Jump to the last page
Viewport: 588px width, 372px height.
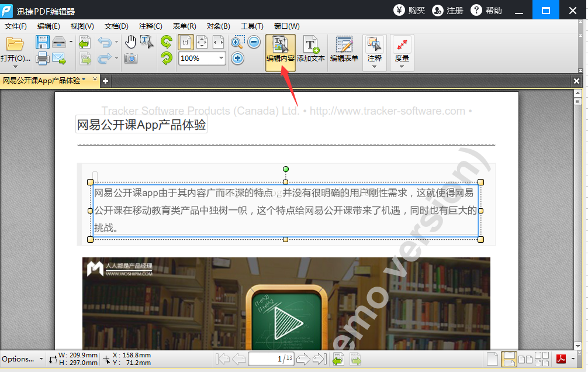(320, 359)
